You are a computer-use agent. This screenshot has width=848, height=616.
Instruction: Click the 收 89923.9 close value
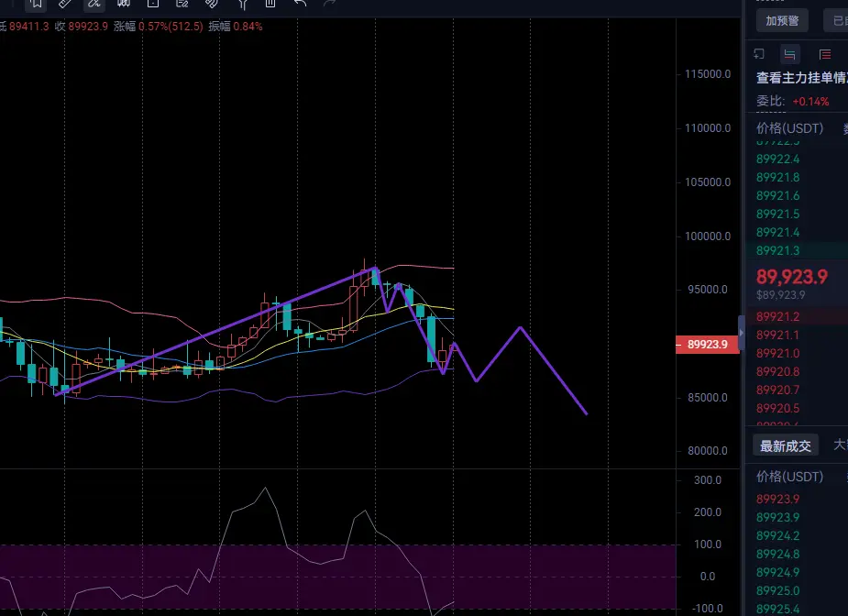81,27
